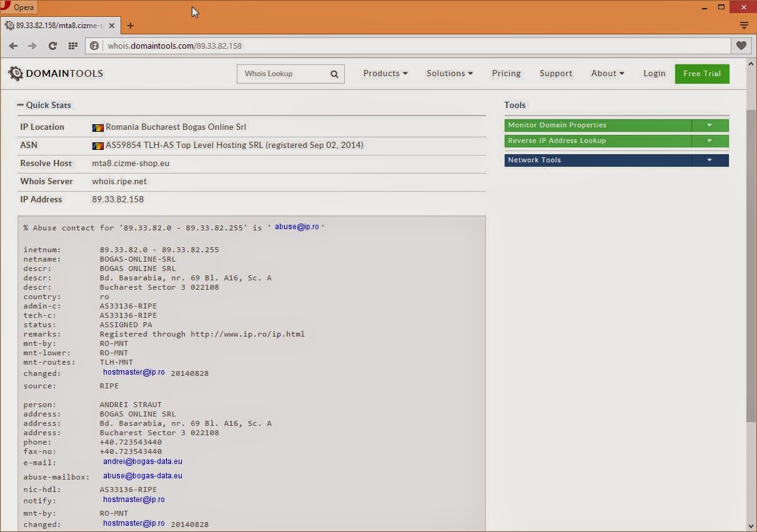Open the Support page

[556, 74]
